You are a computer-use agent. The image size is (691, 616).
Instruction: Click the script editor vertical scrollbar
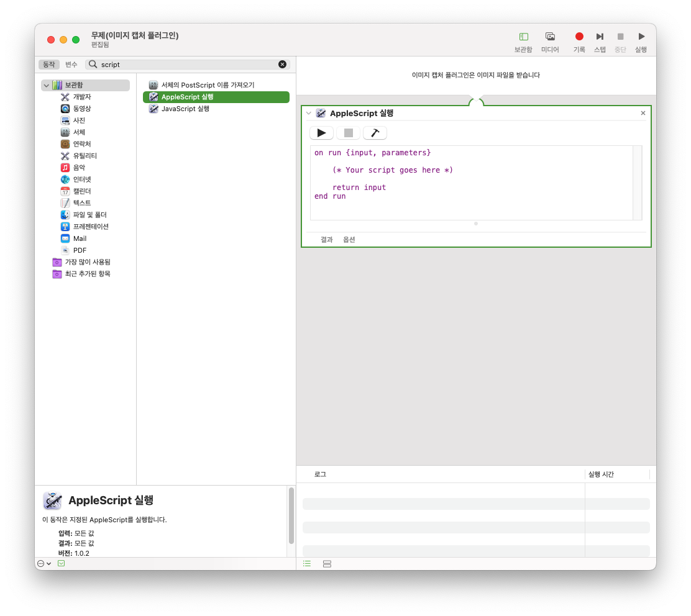pos(637,183)
